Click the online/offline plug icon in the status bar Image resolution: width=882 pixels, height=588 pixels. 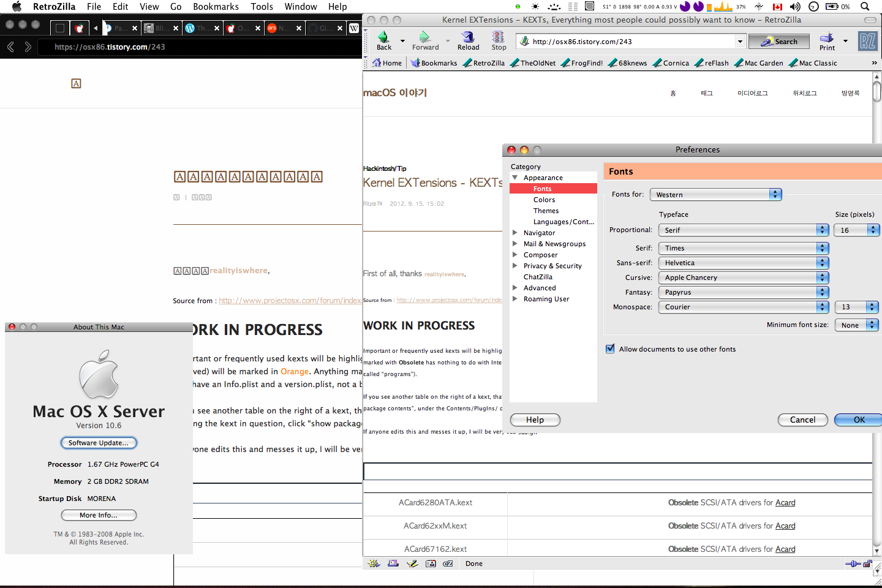853,563
